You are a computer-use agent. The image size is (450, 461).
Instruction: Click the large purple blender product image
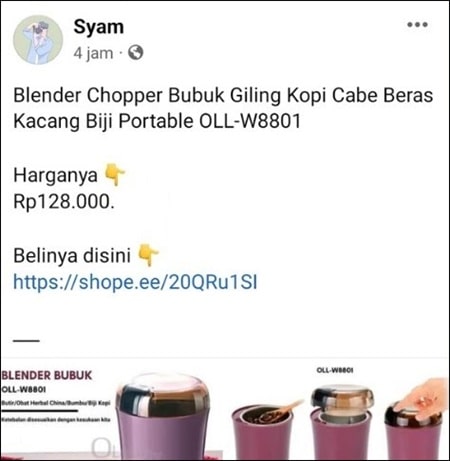coord(165,417)
